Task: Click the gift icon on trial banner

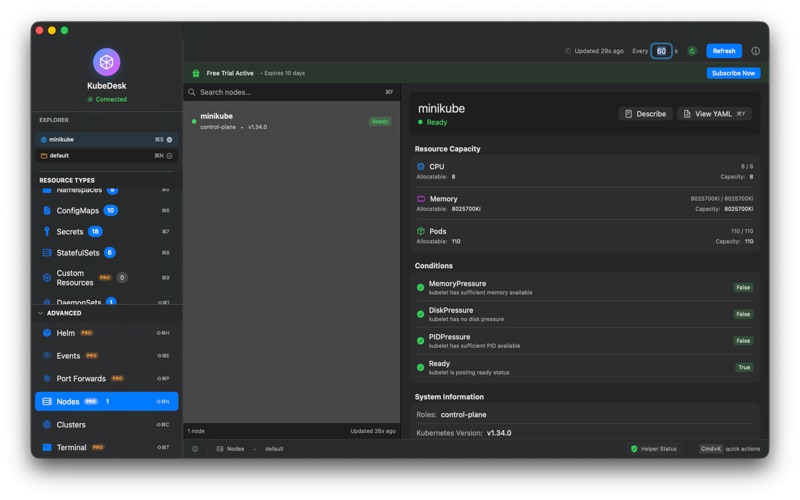Action: 196,73
